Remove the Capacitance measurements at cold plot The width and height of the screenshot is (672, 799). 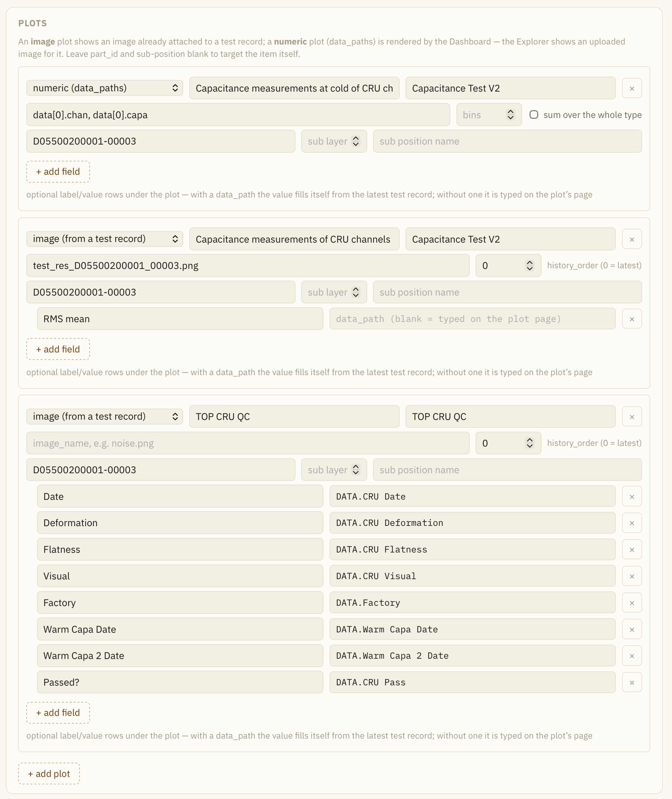(632, 88)
